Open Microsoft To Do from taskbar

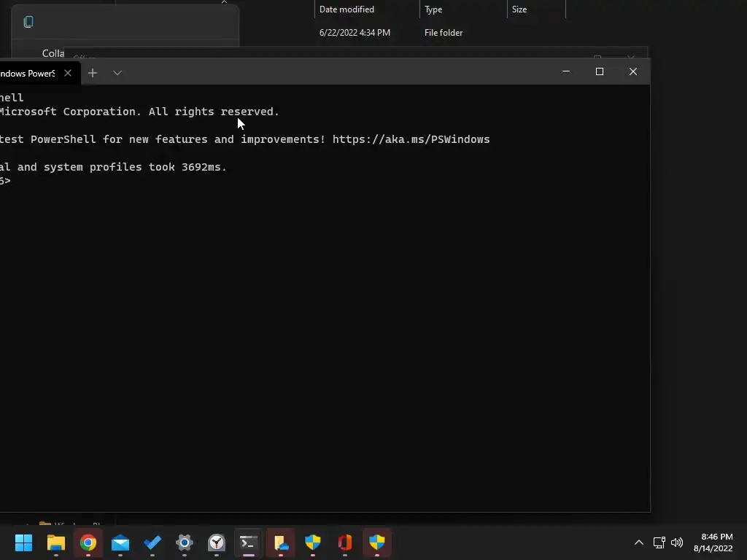152,542
